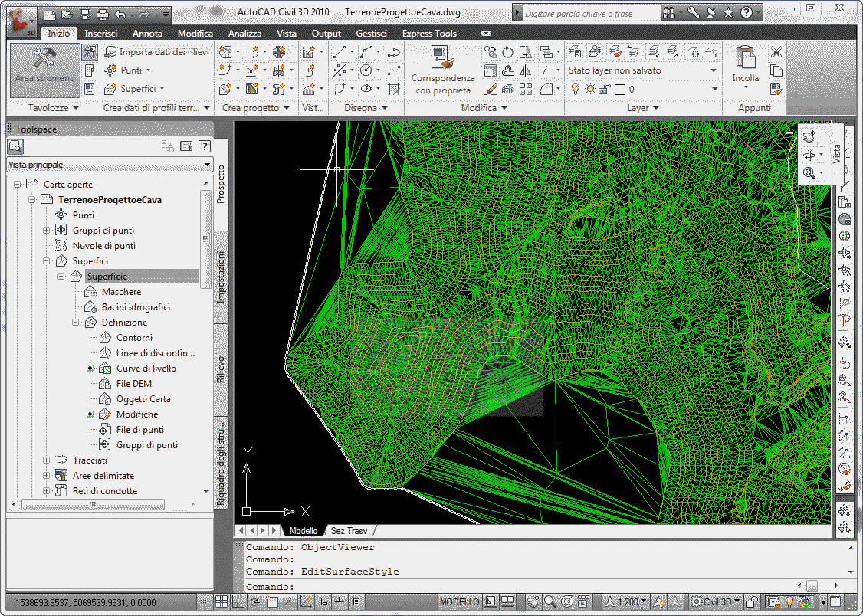Toggle layer lock padlock icon
This screenshot has height=616, width=863.
tap(604, 89)
